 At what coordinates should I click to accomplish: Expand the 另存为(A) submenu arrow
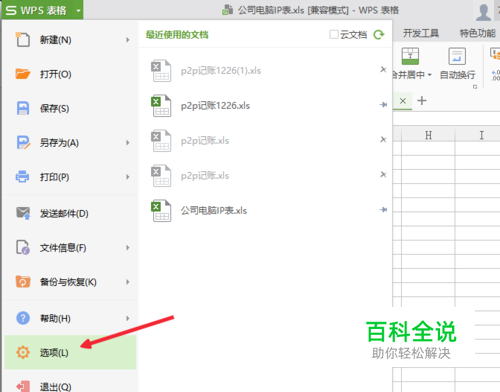[128, 143]
